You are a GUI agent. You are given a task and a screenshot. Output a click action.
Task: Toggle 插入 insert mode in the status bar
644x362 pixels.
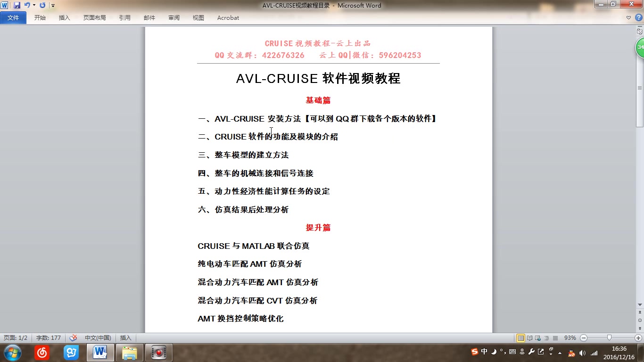(126, 338)
